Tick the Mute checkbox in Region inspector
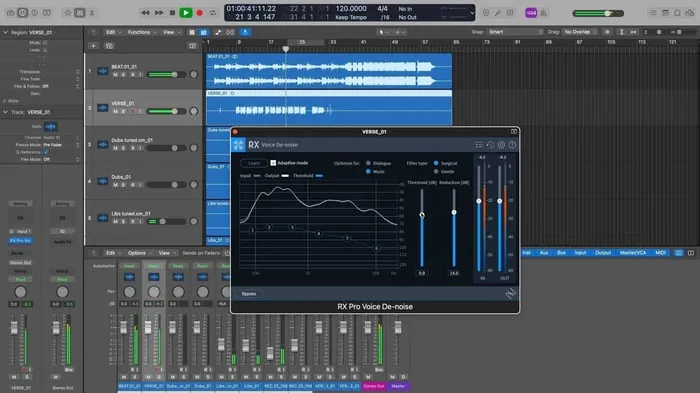Screen dimensions: 700x393 [45, 43]
